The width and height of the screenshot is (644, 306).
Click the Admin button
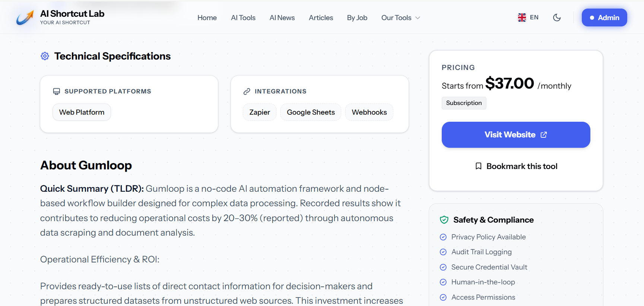tap(604, 17)
